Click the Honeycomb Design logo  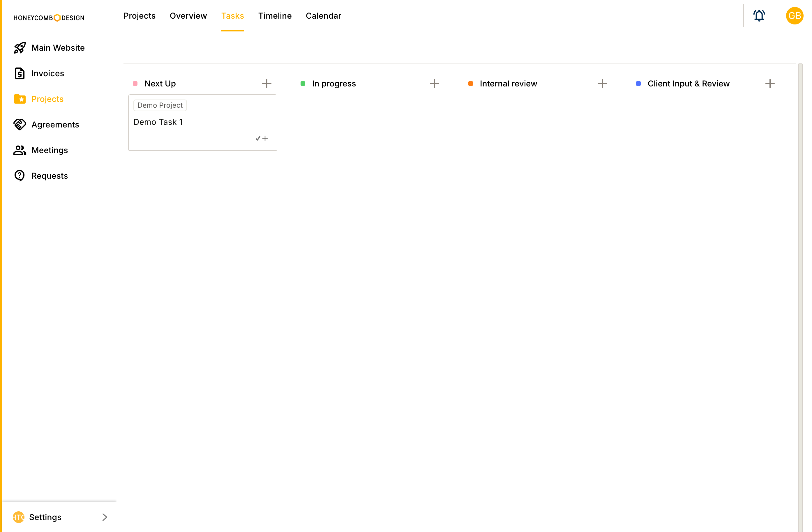49,18
